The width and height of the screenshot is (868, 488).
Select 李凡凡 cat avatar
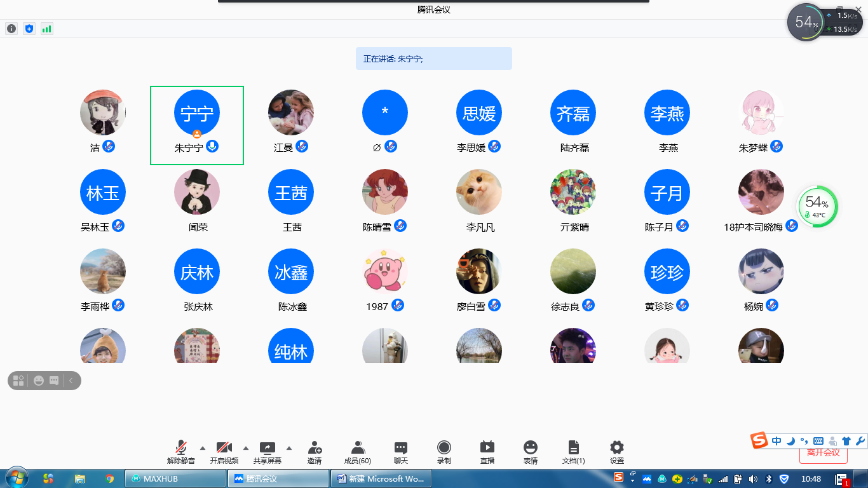tap(479, 192)
